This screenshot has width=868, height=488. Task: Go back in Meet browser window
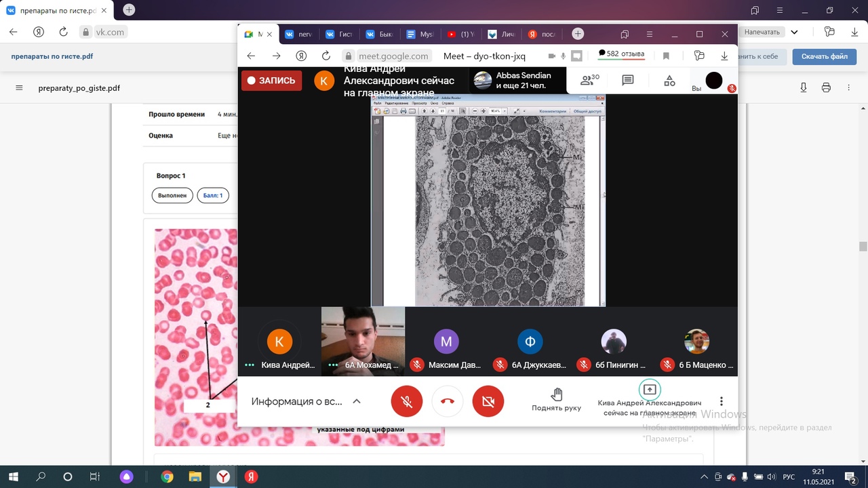pyautogui.click(x=252, y=56)
